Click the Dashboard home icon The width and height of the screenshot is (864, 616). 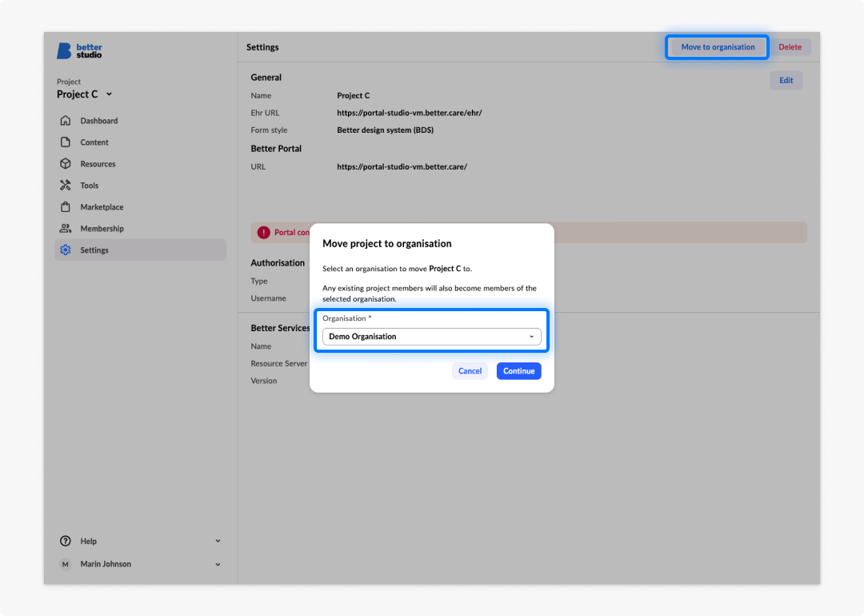[66, 121]
